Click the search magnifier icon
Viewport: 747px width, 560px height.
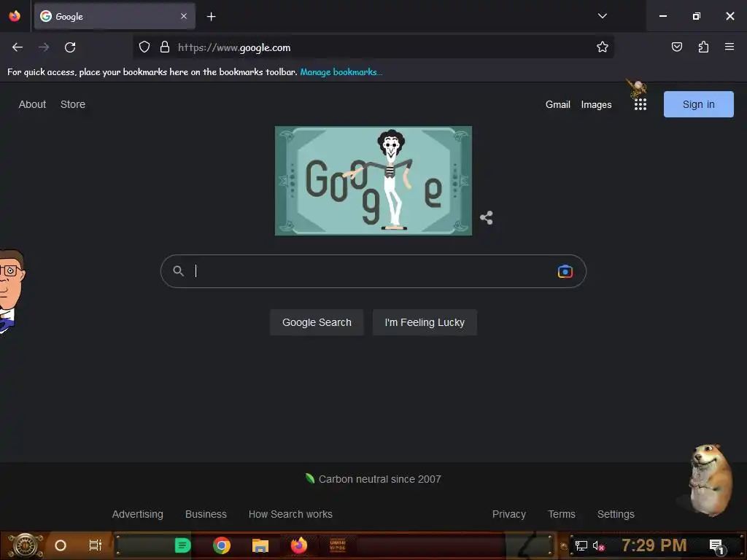click(178, 271)
